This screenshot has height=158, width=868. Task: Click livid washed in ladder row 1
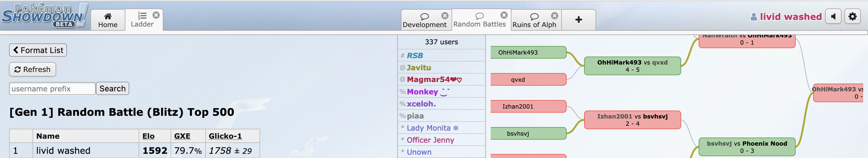pyautogui.click(x=63, y=150)
